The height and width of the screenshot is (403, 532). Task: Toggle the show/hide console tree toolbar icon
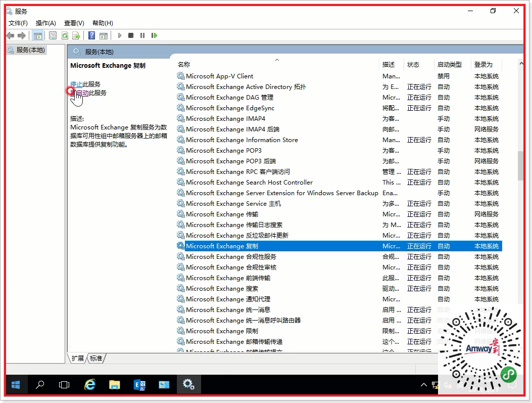click(38, 35)
